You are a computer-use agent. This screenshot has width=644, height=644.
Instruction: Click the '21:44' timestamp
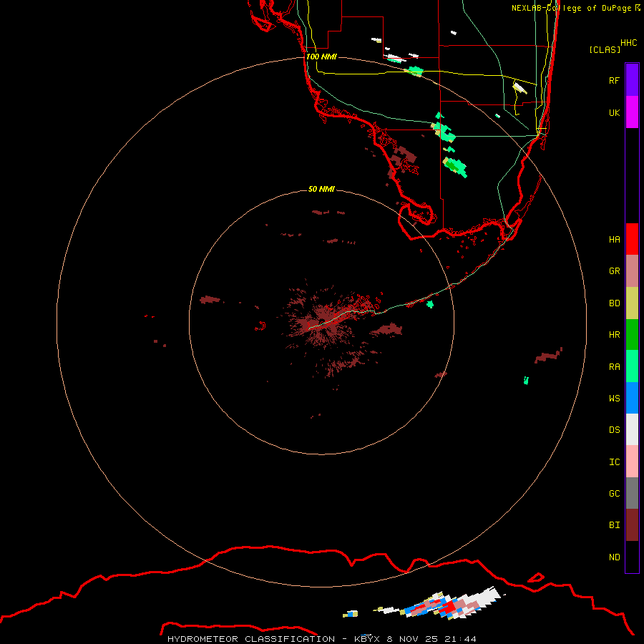click(461, 639)
